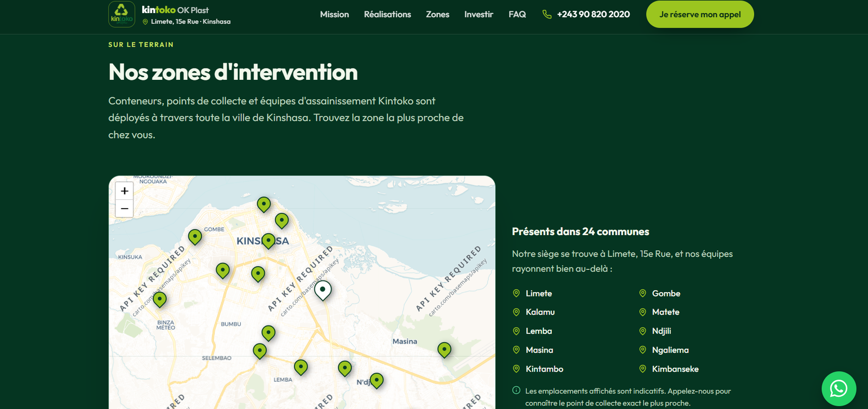
Task: Click the pin icon beside Lemba in the list
Action: click(516, 331)
